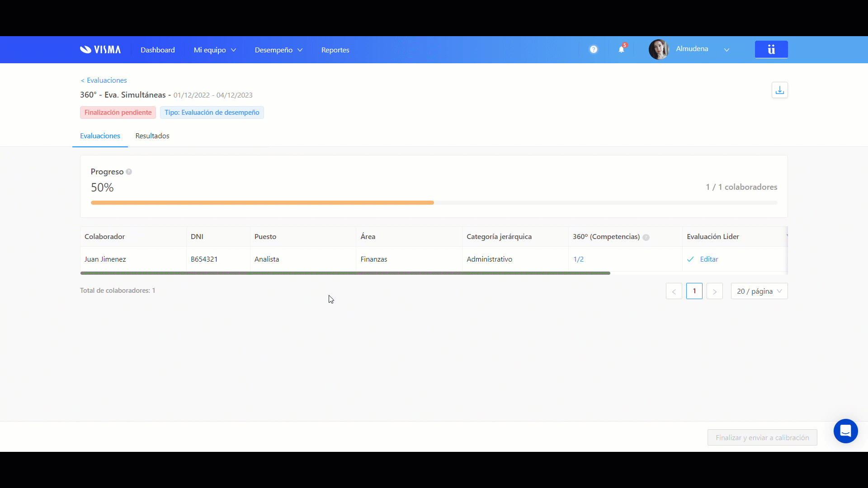Open Reportes in navigation

tap(335, 50)
